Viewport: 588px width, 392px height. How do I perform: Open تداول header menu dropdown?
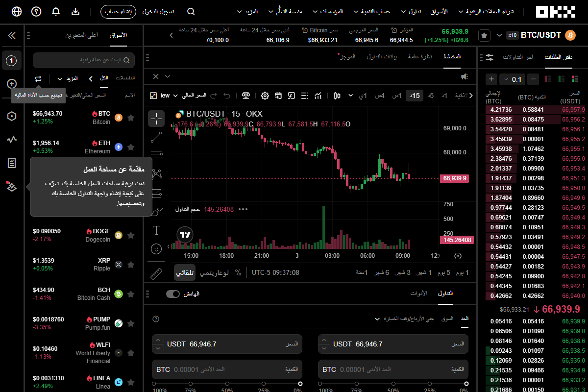click(411, 11)
